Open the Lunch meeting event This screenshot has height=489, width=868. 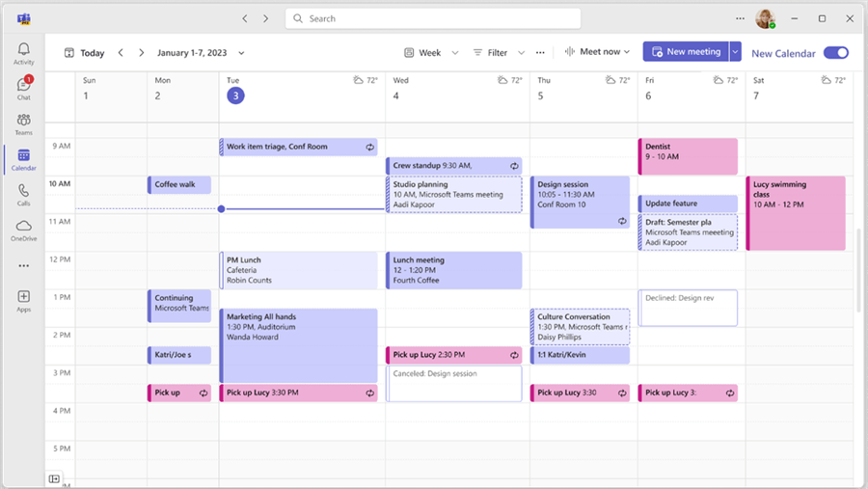pyautogui.click(x=454, y=270)
